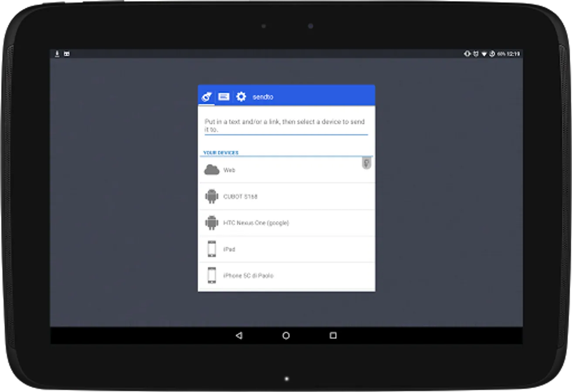Tap the phone icon beside iPhone 5C di Paolo
This screenshot has width=572, height=392.
212,276
